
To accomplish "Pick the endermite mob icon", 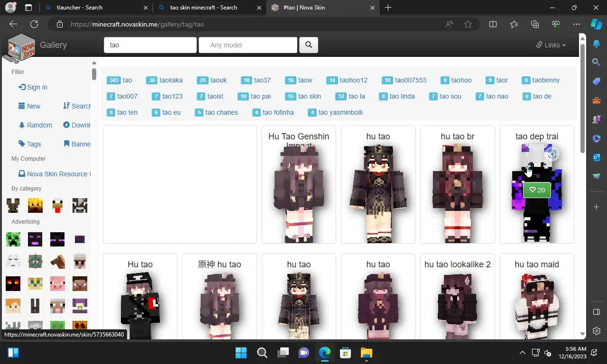I will click(x=80, y=239).
